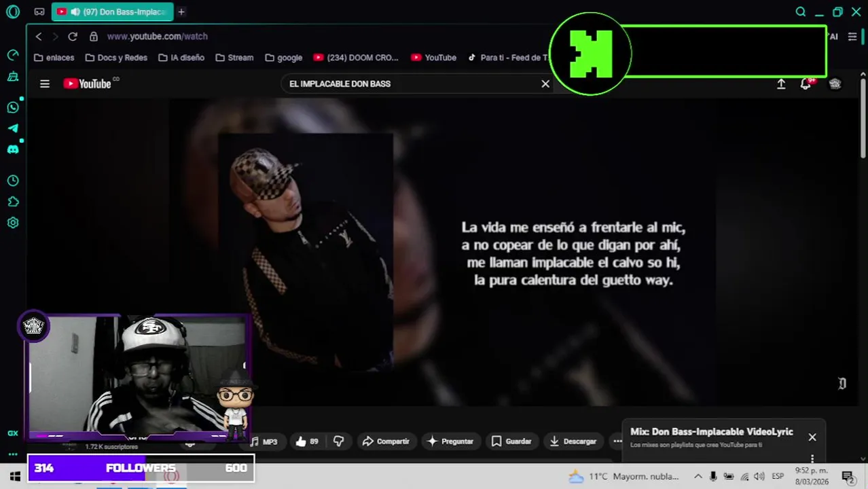Open the YouTube create/upload icon
The height and width of the screenshot is (489, 868).
click(x=781, y=84)
